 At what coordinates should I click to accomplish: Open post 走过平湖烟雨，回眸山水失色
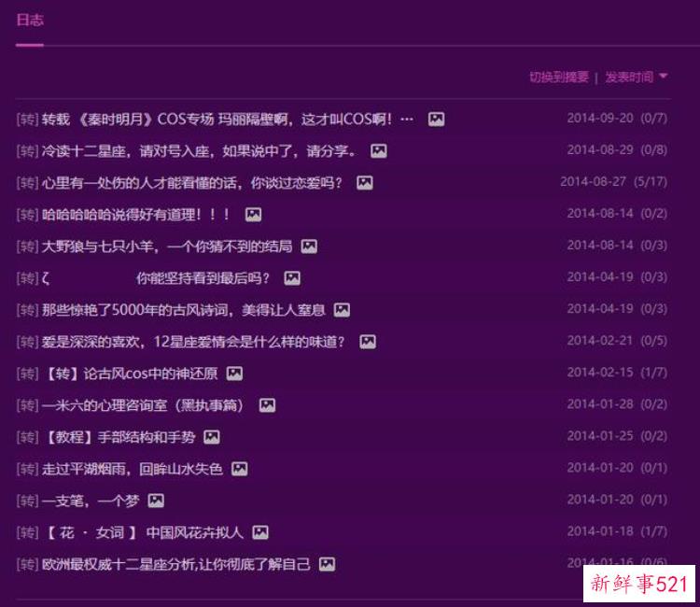(132, 469)
